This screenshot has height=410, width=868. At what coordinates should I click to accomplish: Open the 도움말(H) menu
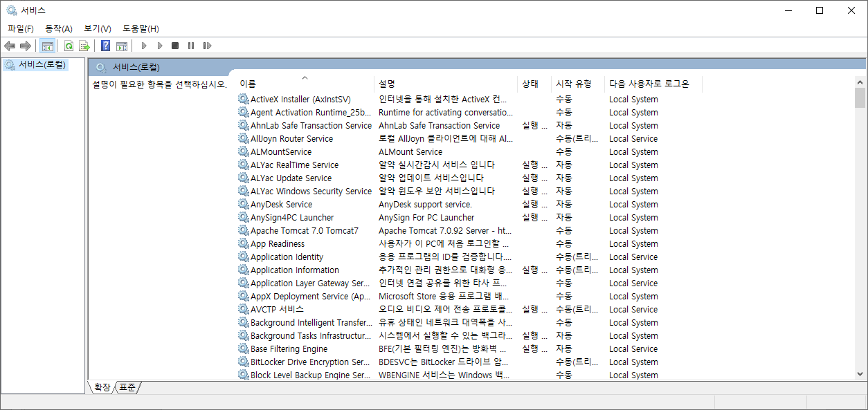[x=141, y=28]
